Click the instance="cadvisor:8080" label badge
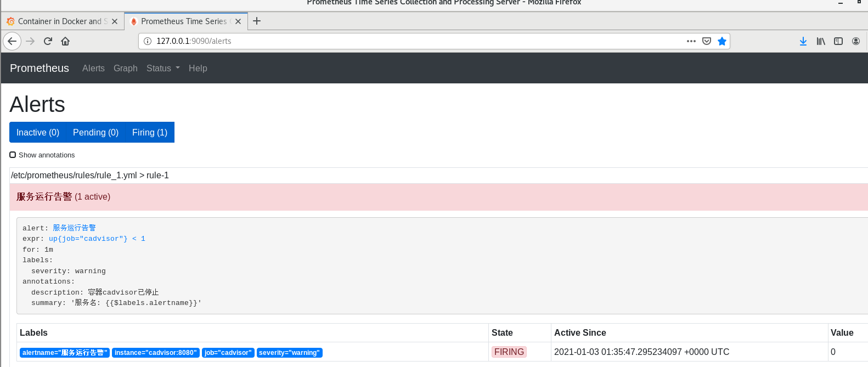The image size is (868, 367). 156,353
